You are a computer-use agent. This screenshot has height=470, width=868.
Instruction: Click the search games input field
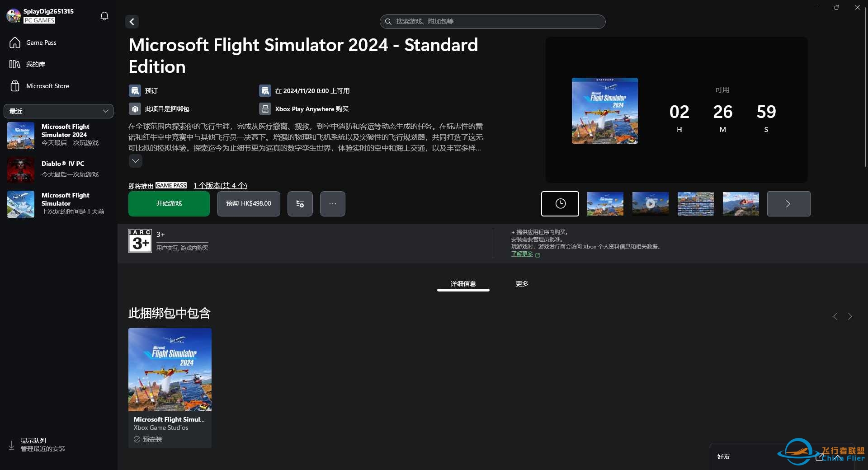492,21
